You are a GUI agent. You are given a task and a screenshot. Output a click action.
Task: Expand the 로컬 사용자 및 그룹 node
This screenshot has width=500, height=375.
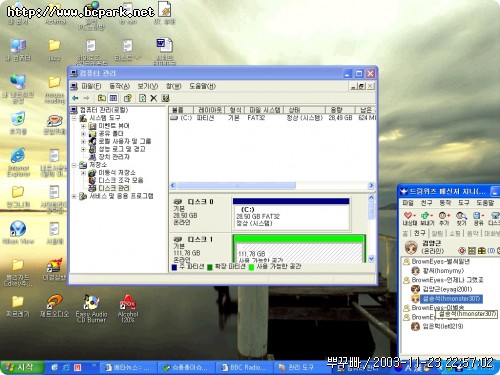click(x=83, y=141)
